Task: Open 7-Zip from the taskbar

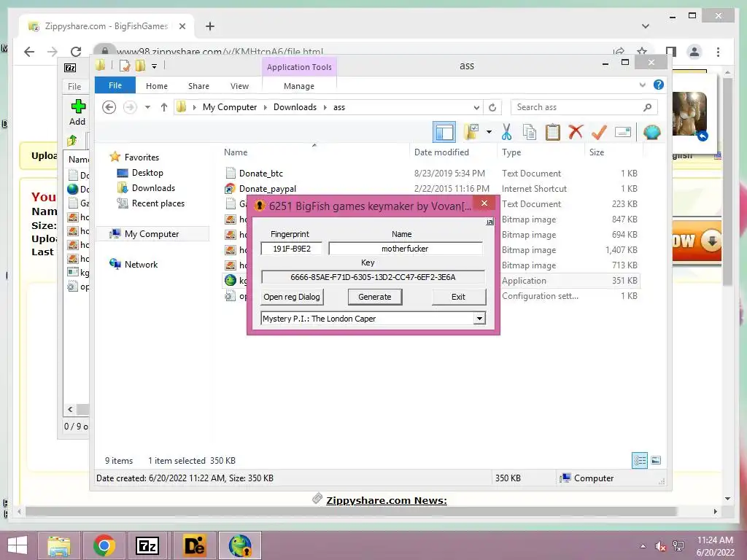Action: pyautogui.click(x=147, y=545)
